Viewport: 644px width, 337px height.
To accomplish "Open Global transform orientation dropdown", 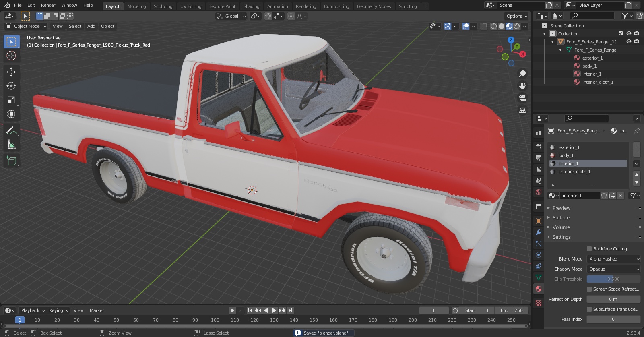I will point(231,16).
